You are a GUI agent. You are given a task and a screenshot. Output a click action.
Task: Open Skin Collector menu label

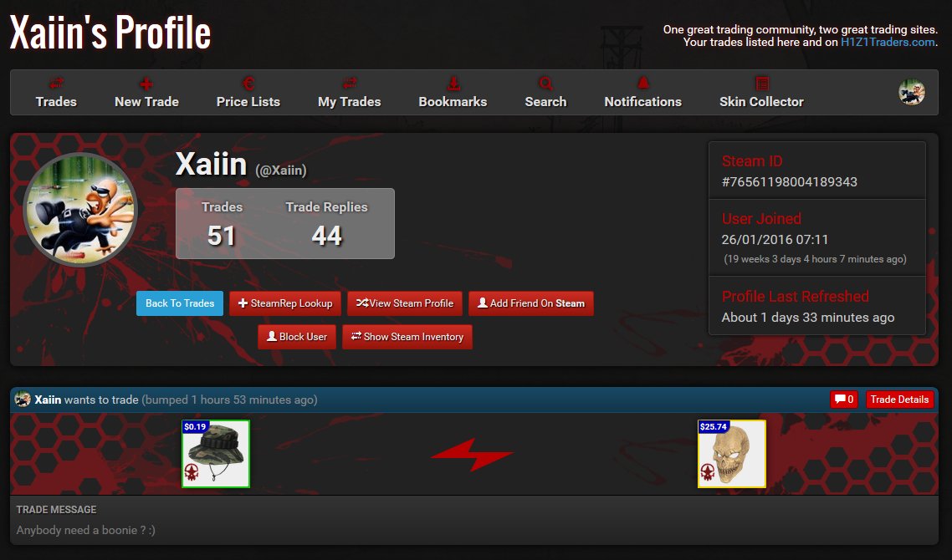click(761, 102)
